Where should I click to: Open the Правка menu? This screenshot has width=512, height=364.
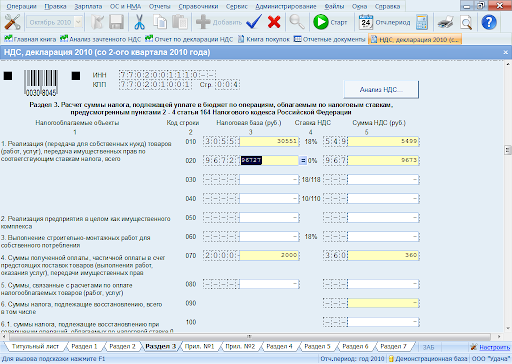pyautogui.click(x=55, y=6)
